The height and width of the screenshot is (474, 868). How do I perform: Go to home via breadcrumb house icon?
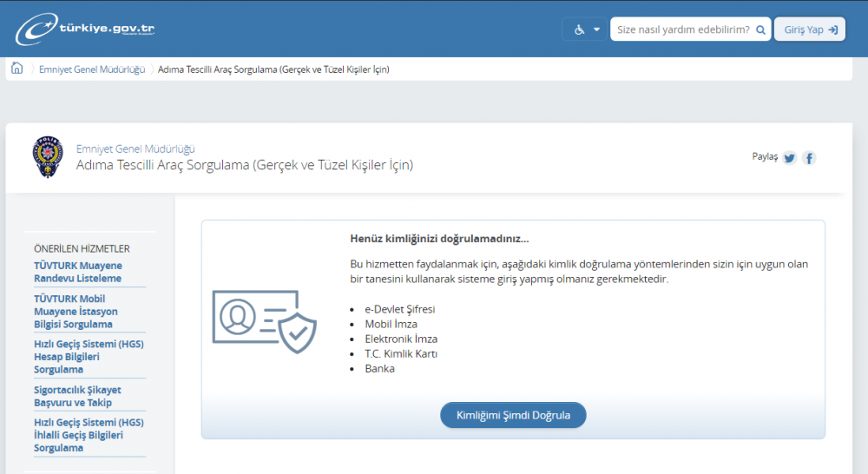pos(17,69)
